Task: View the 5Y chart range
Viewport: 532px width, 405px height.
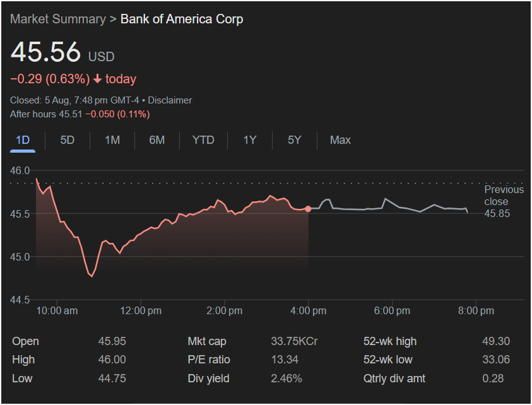Action: click(294, 140)
